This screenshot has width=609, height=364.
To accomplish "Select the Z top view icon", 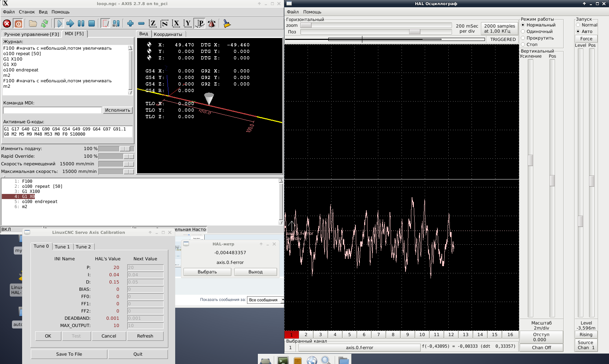I will [x=153, y=24].
